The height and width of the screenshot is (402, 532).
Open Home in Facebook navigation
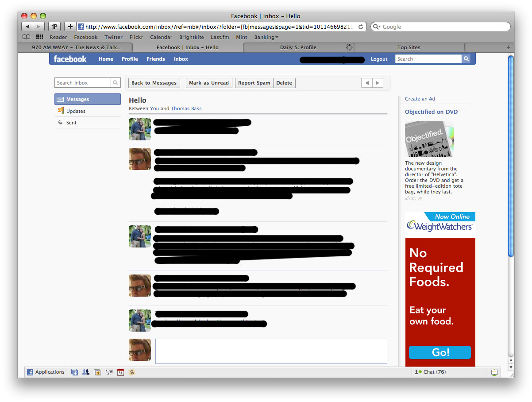pos(106,59)
